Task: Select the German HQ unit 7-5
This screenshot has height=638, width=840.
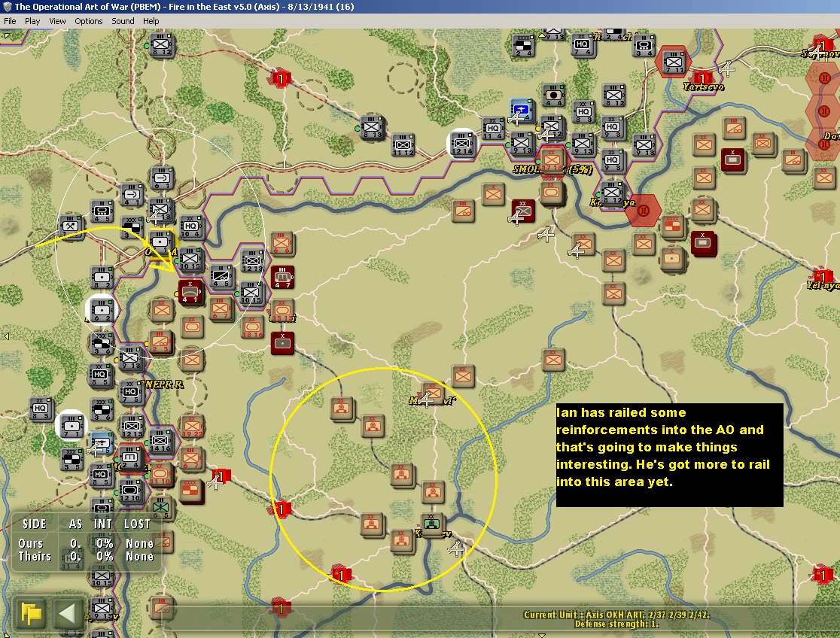Action: (130, 393)
